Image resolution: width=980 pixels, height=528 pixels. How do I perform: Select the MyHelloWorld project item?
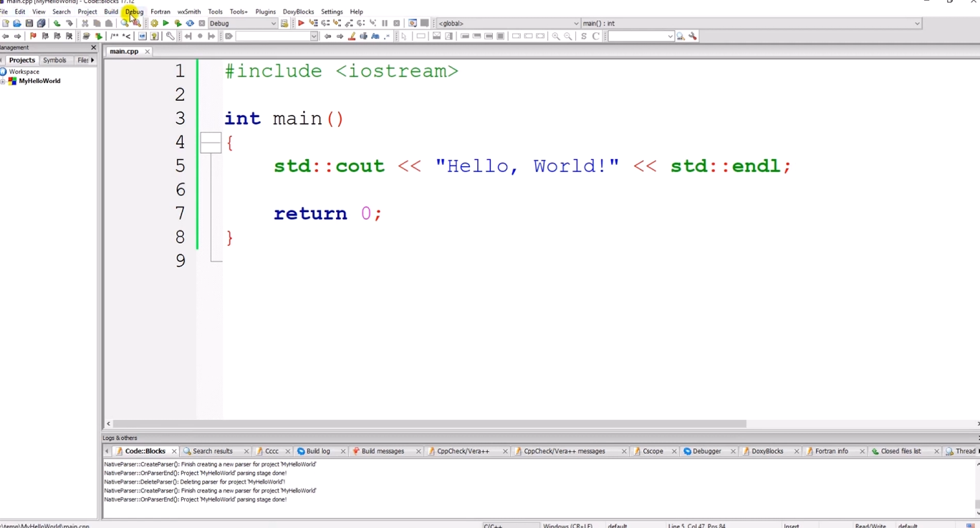39,82
